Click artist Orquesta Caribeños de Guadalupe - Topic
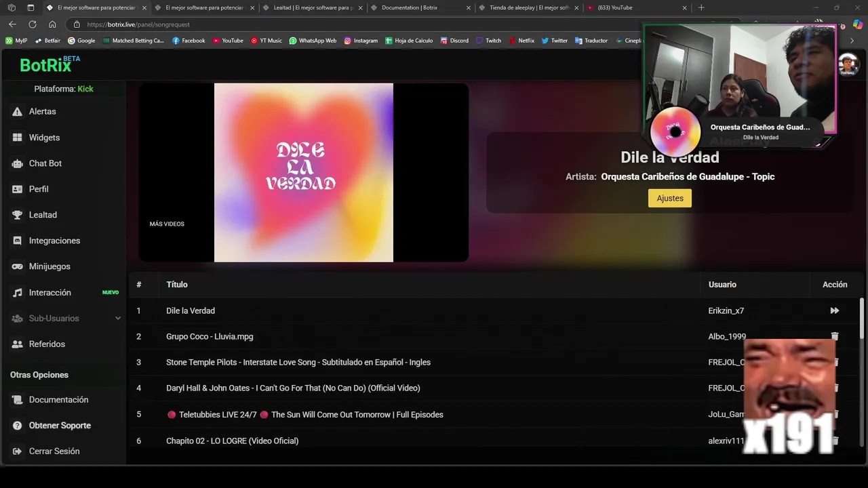Screen dimensions: 868x488 (x=688, y=176)
